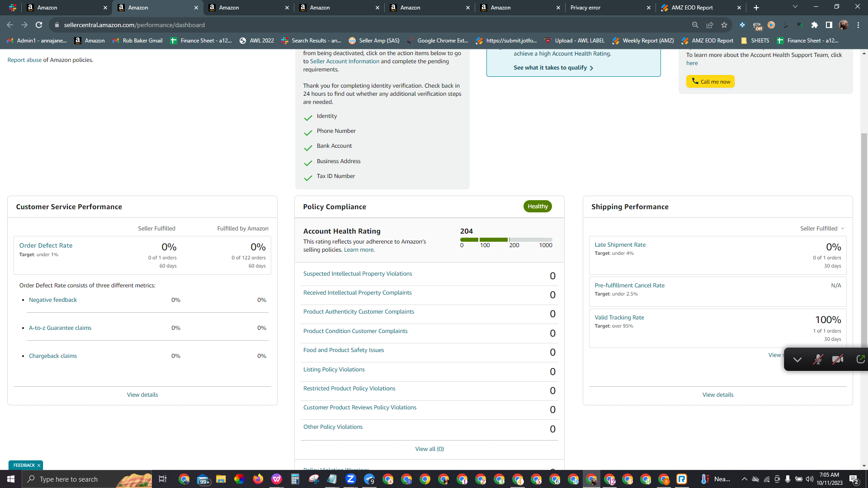The width and height of the screenshot is (868, 488).
Task: Open the Seller Account Information link
Action: pyautogui.click(x=344, y=61)
